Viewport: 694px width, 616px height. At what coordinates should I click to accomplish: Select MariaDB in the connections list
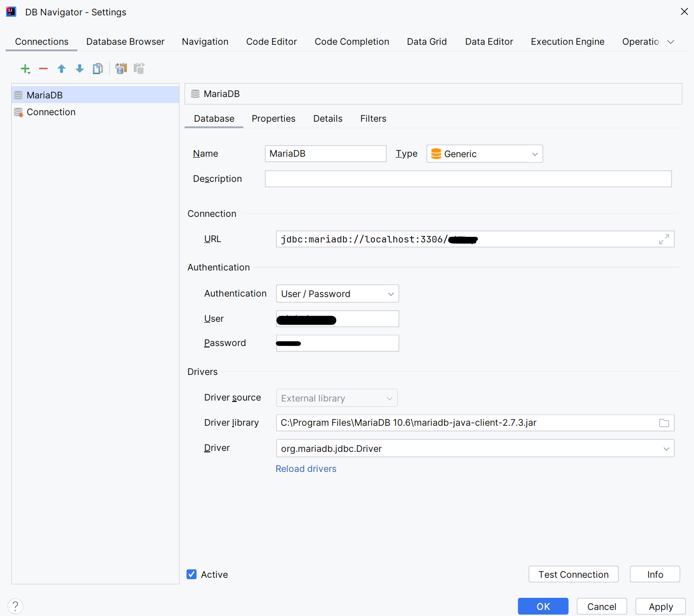(95, 95)
